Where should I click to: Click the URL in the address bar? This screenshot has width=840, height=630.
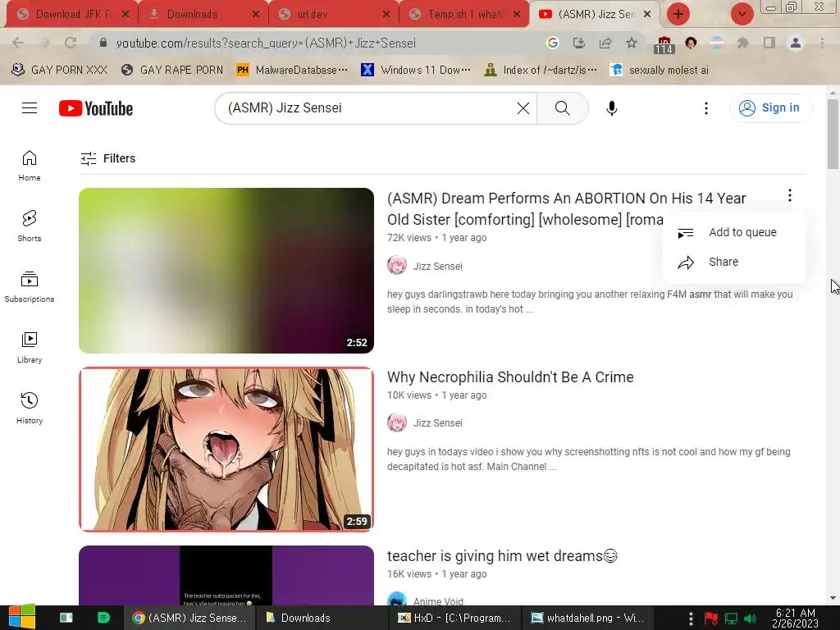266,43
